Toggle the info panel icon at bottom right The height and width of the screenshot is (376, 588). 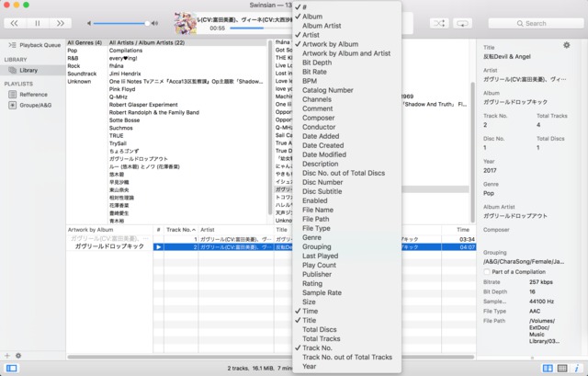pos(577,368)
